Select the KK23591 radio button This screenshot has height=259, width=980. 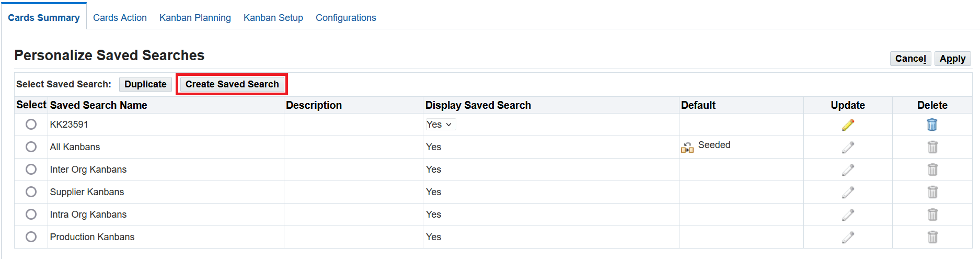tap(31, 125)
